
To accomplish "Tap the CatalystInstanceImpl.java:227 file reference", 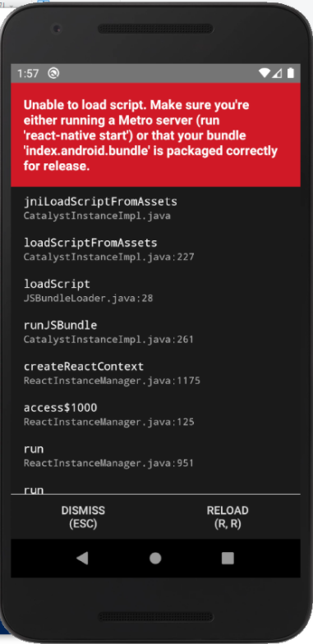I will pos(109,257).
